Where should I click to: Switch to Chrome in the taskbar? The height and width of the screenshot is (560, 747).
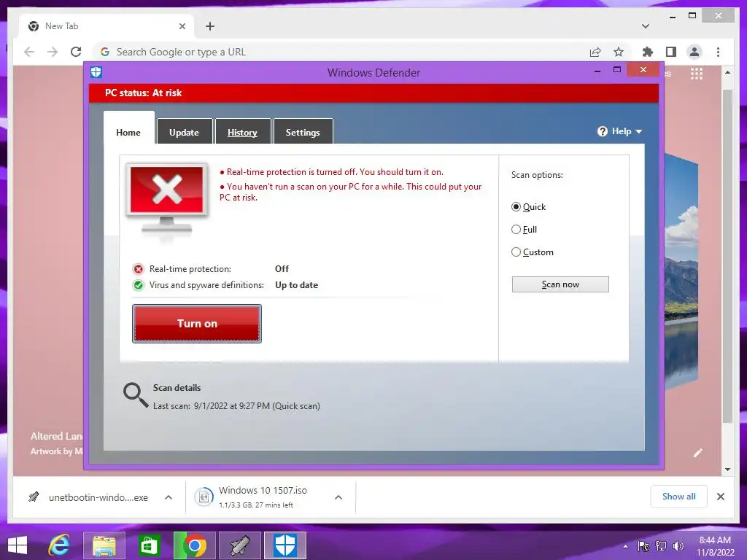coord(194,545)
